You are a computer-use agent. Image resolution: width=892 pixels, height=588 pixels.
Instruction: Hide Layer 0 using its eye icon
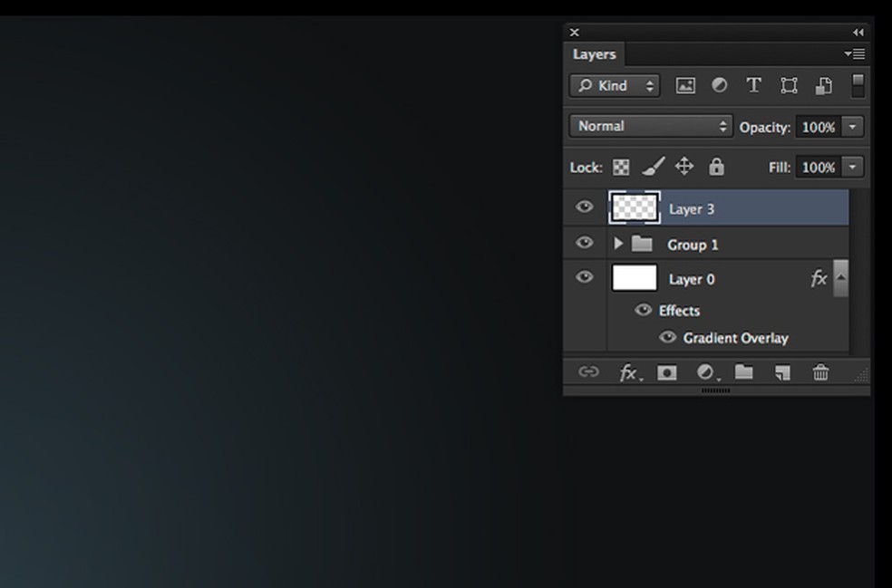(584, 277)
